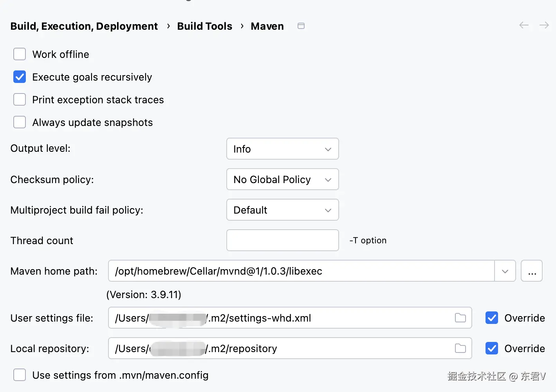Open the Output level dropdown

(282, 149)
